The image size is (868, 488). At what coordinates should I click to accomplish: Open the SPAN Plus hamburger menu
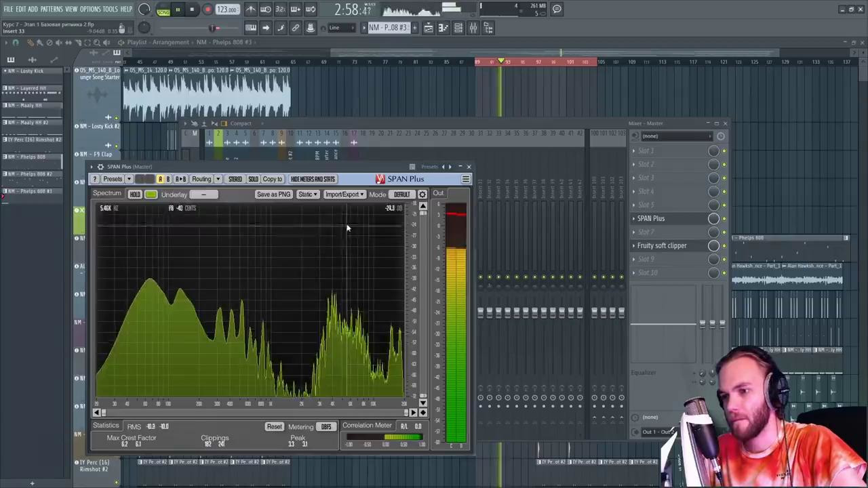465,179
